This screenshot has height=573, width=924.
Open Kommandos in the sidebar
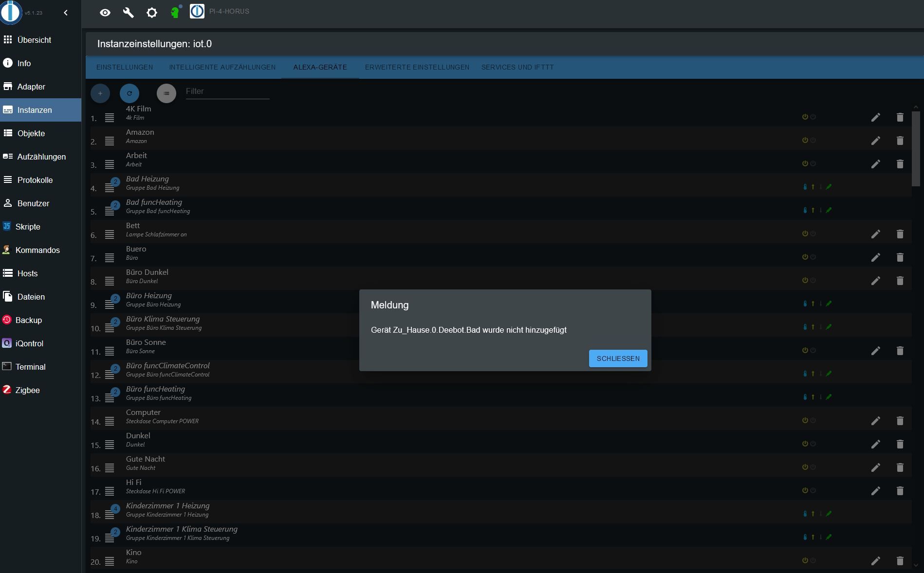click(40, 250)
